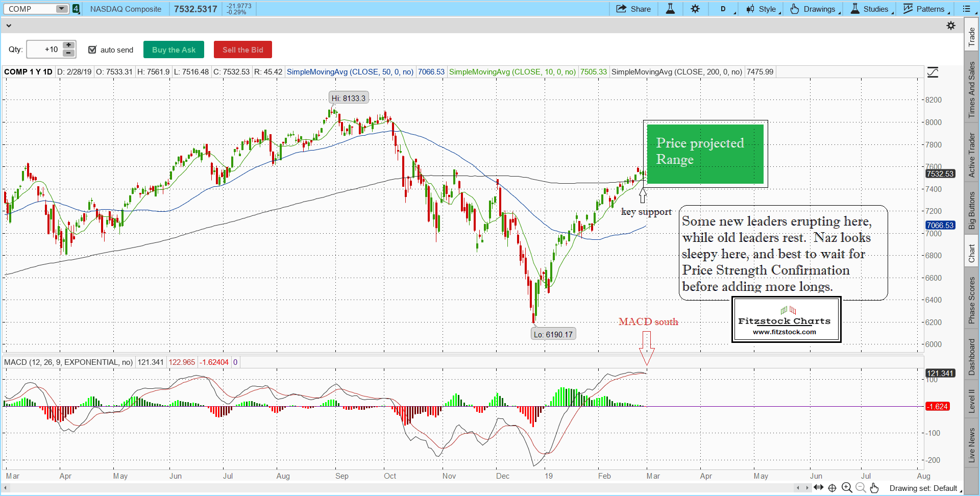Open the COMP symbol dropdown arrow
Viewport: 980px width, 496px height.
(61, 9)
